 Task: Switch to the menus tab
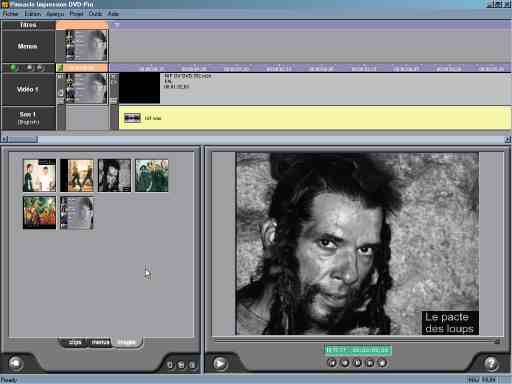tap(100, 342)
